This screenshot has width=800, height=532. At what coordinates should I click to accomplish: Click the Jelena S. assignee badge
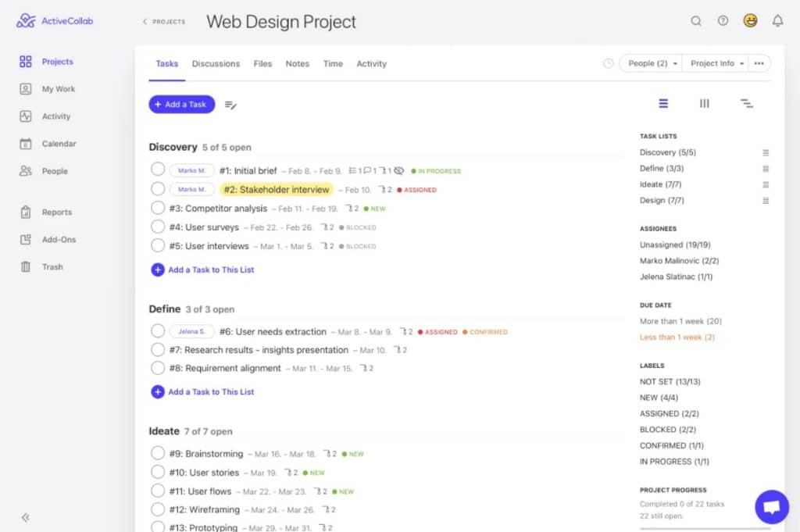point(192,331)
